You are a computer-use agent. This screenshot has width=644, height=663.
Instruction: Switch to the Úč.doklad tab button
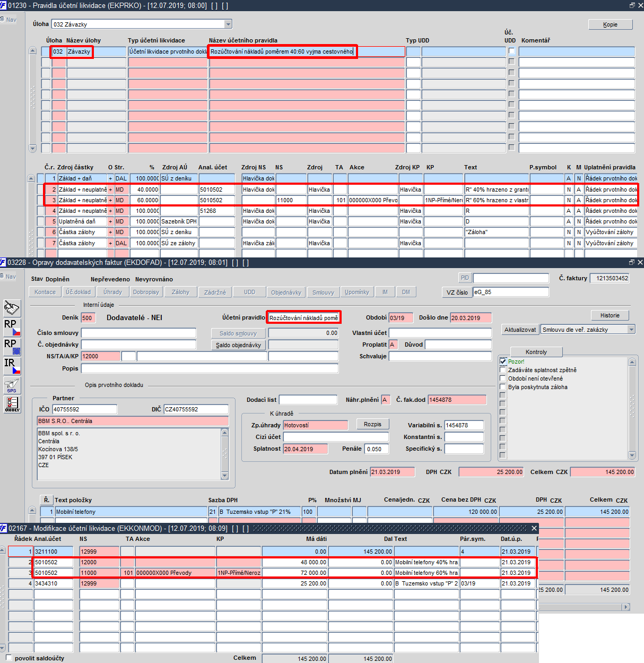79,292
